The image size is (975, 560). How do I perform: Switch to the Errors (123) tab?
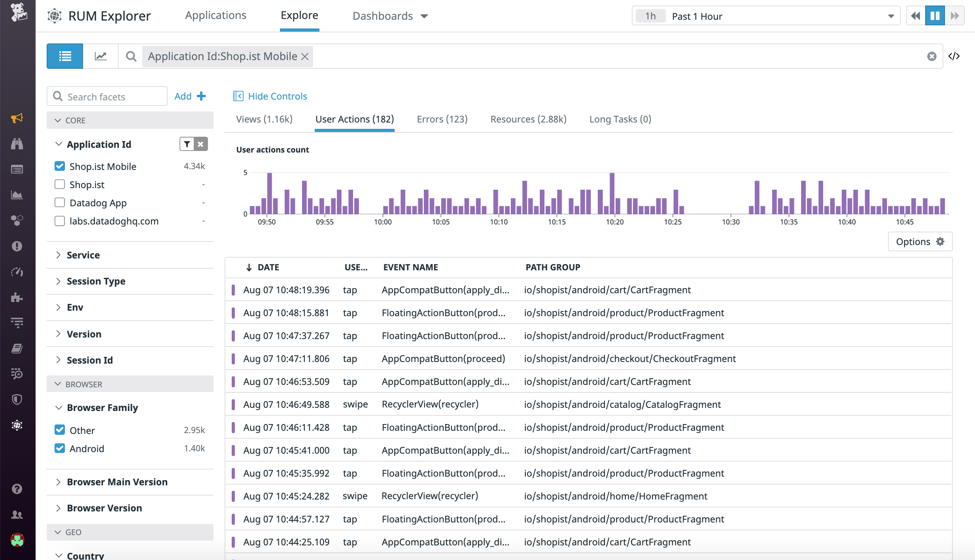[x=442, y=119]
